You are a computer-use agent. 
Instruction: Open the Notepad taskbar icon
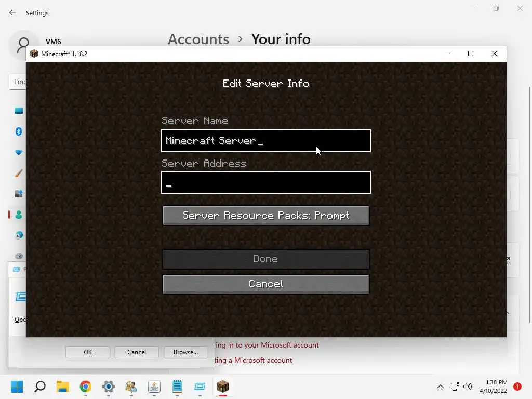tap(177, 387)
